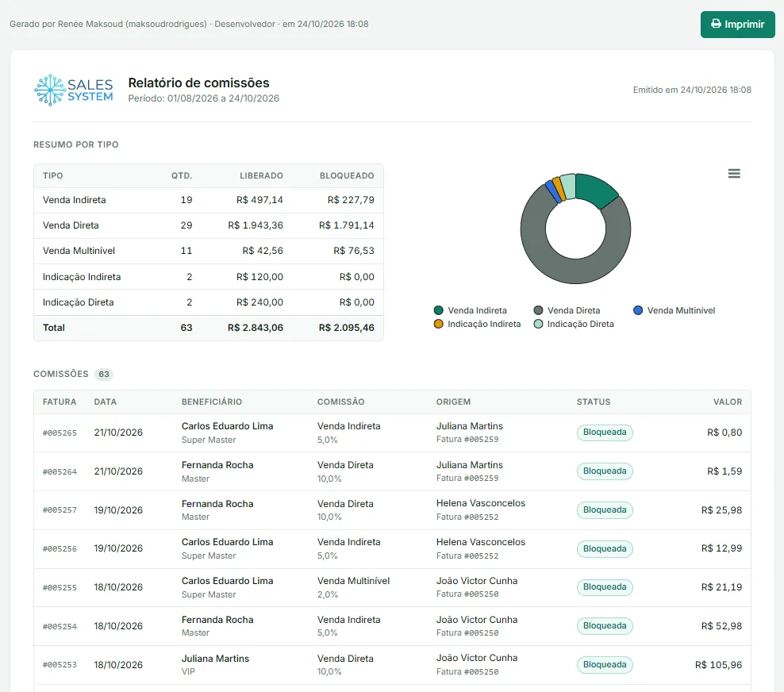Click Helena Vasconcelos origin for invoice #005257
The image size is (784, 692).
click(x=481, y=503)
